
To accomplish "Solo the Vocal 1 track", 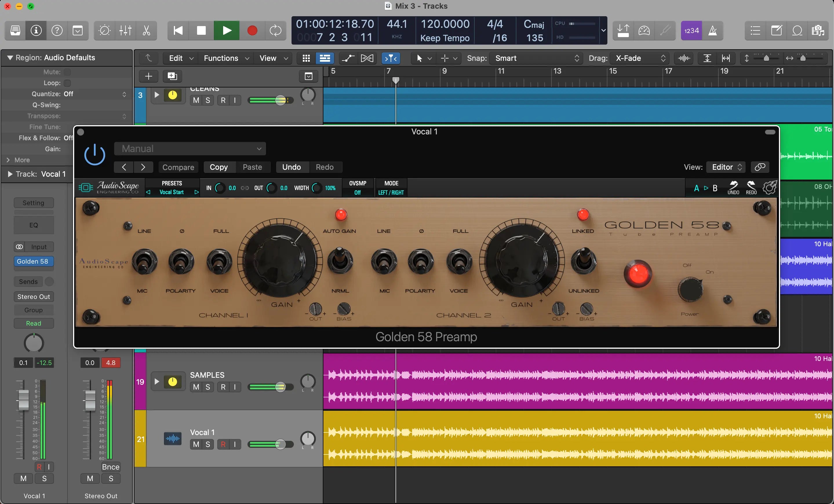I will tap(207, 444).
